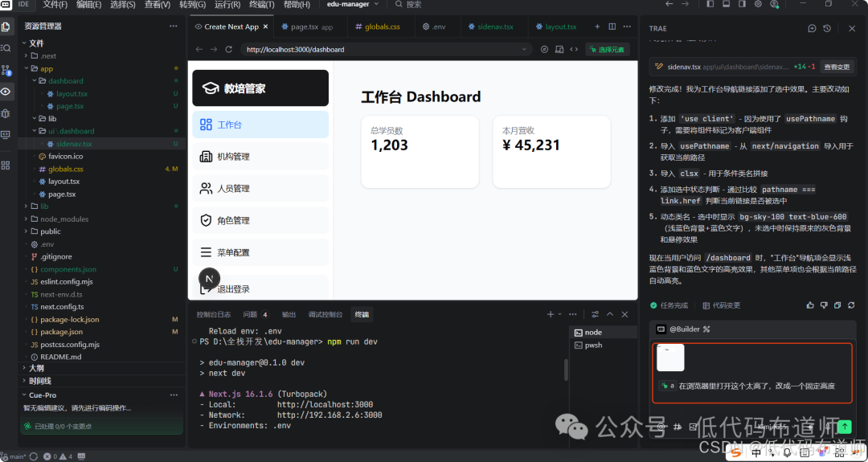Start a new chat in TRAE panel
The height and width of the screenshot is (462, 868).
point(813,28)
